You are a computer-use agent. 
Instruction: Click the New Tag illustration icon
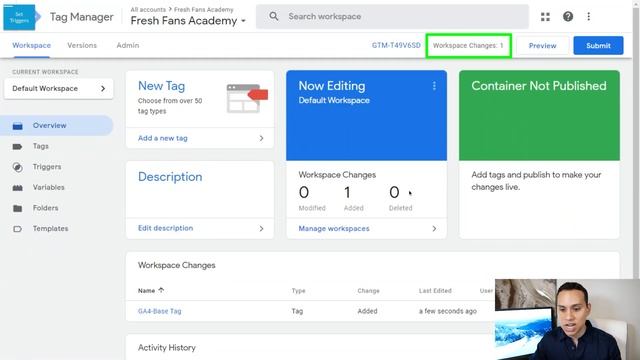(x=247, y=98)
